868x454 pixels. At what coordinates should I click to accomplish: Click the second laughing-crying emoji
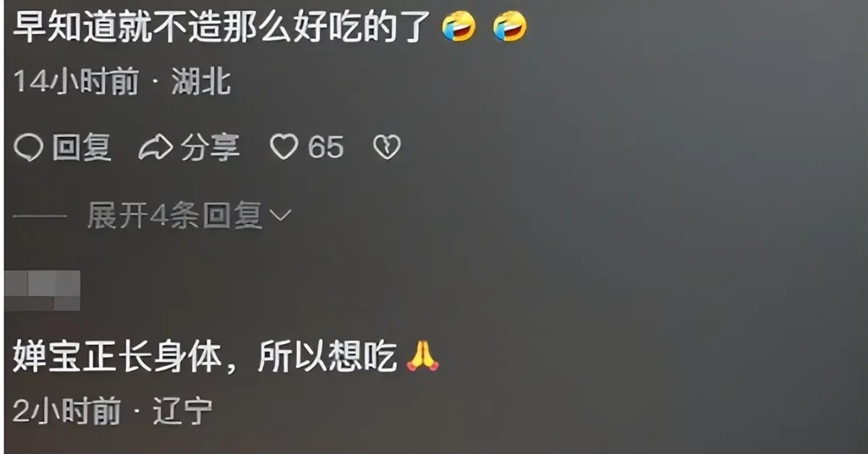point(510,28)
